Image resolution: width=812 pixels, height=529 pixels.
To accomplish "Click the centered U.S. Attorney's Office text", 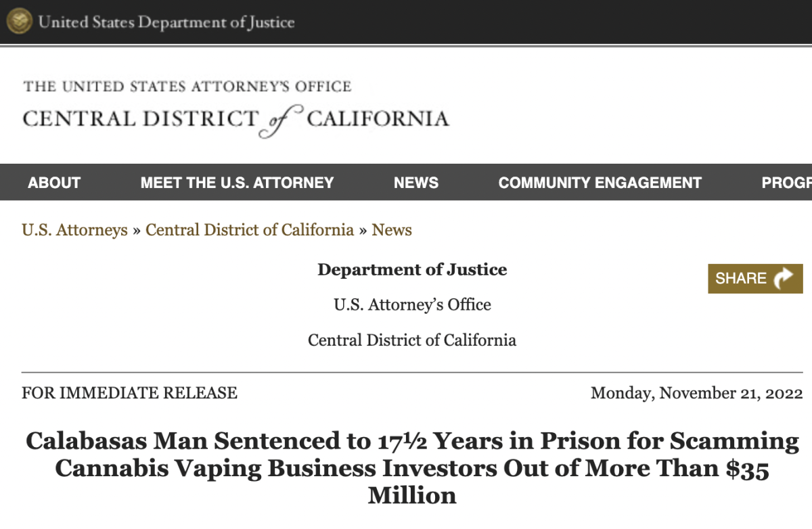I will (x=412, y=304).
